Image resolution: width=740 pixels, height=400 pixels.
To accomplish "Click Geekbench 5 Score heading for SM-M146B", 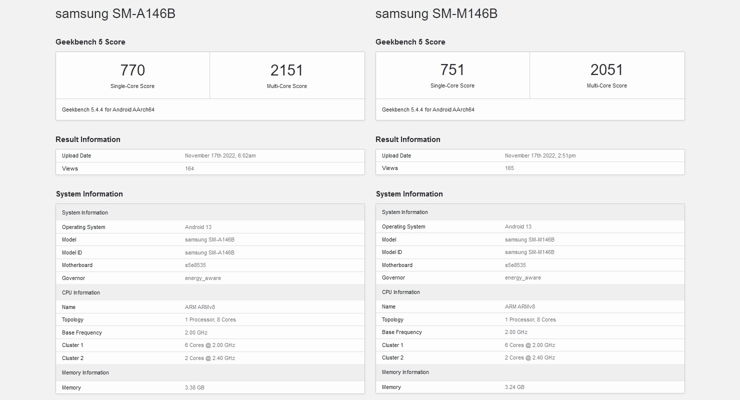I will [410, 42].
